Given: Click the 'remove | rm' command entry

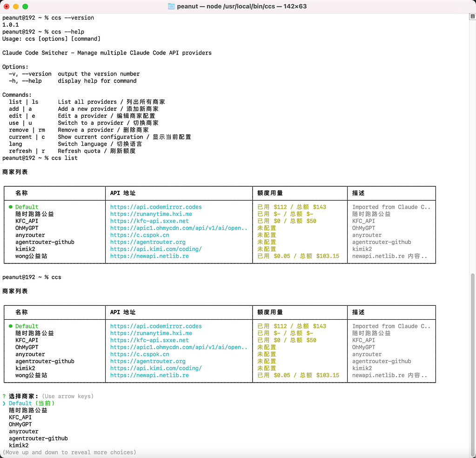Looking at the screenshot, I should coord(79,130).
